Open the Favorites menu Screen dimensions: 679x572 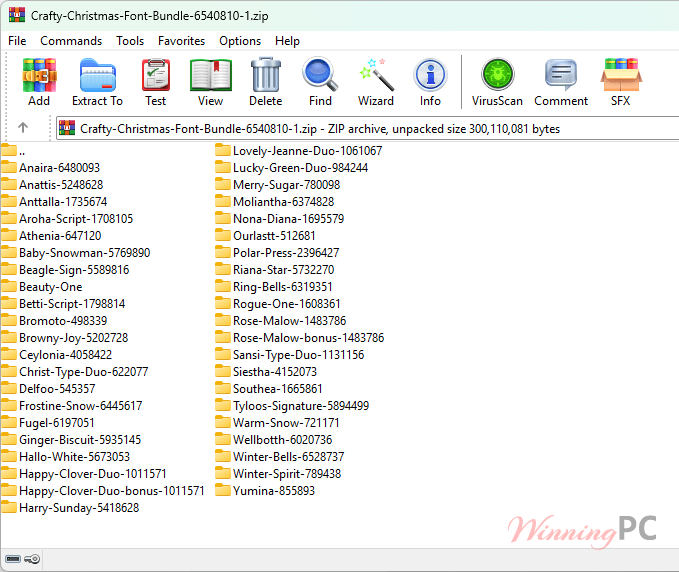click(181, 41)
